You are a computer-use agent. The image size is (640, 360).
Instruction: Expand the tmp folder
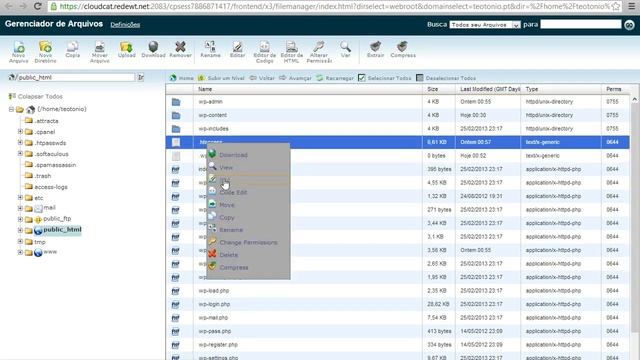pos(20,242)
